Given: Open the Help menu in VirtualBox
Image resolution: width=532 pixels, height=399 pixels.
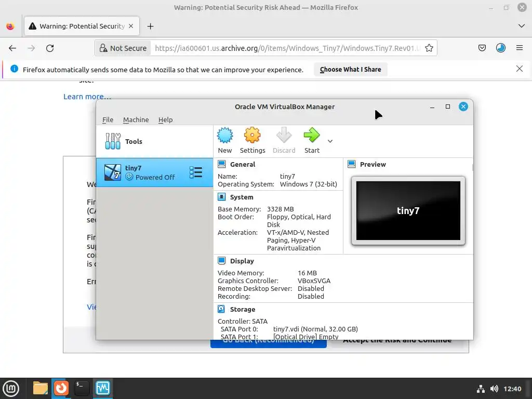Looking at the screenshot, I should 166,120.
